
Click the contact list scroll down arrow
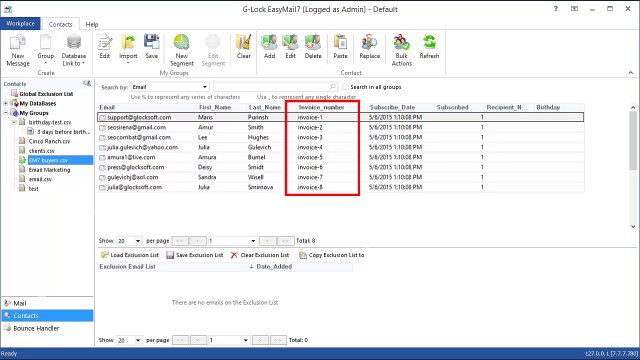[x=633, y=227]
